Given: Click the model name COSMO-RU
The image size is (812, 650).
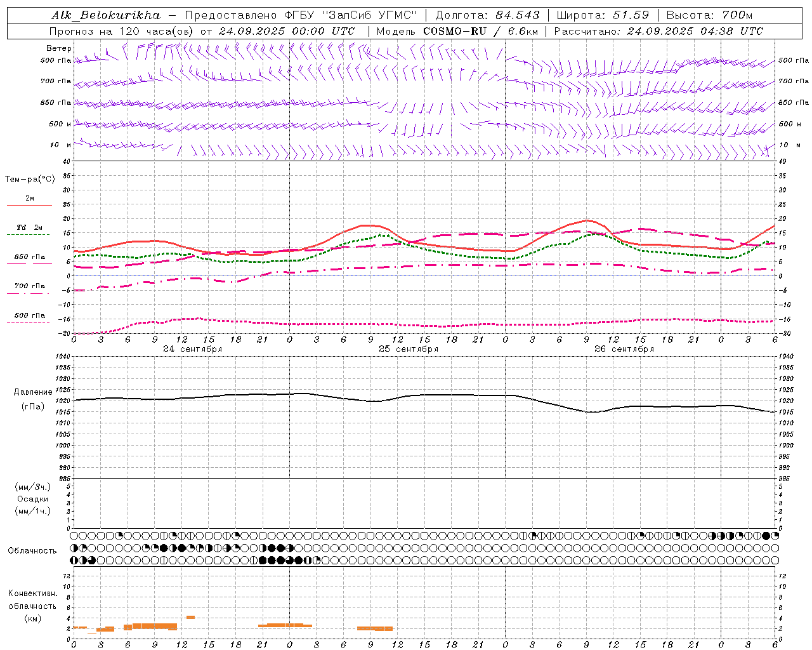Looking at the screenshot, I should click(455, 31).
